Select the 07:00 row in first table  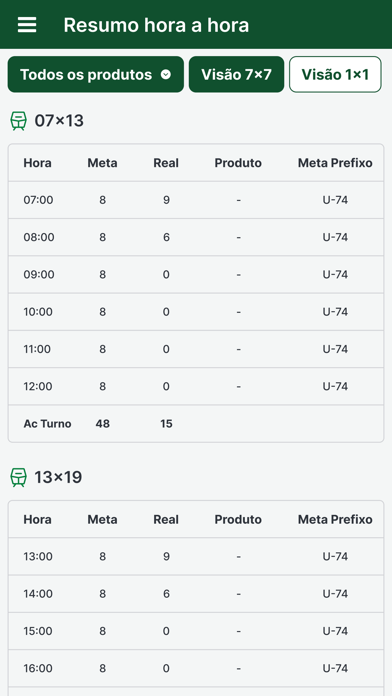click(196, 200)
